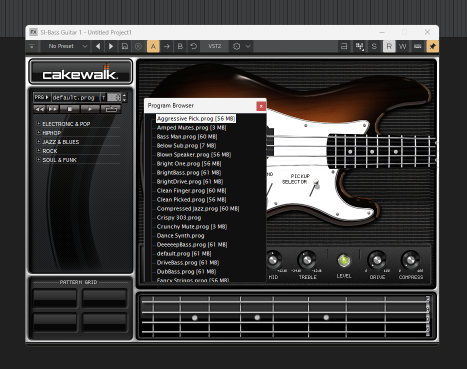Viewport: 467px width, 369px height.
Task: Select the JAZZ & BLUES category label
Action: pyautogui.click(x=61, y=142)
